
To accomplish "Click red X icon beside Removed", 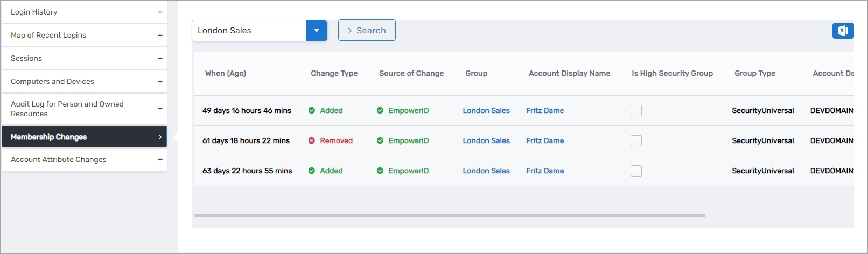I will [x=312, y=140].
